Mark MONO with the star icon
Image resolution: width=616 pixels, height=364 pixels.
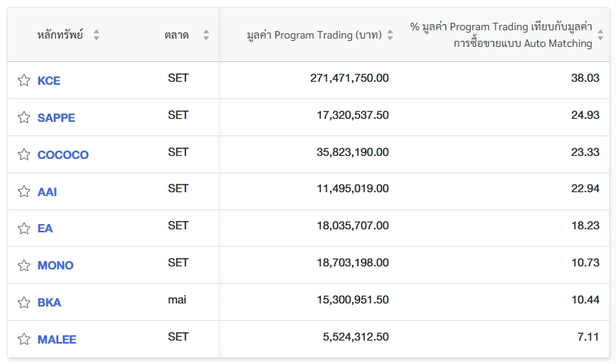[x=24, y=265]
